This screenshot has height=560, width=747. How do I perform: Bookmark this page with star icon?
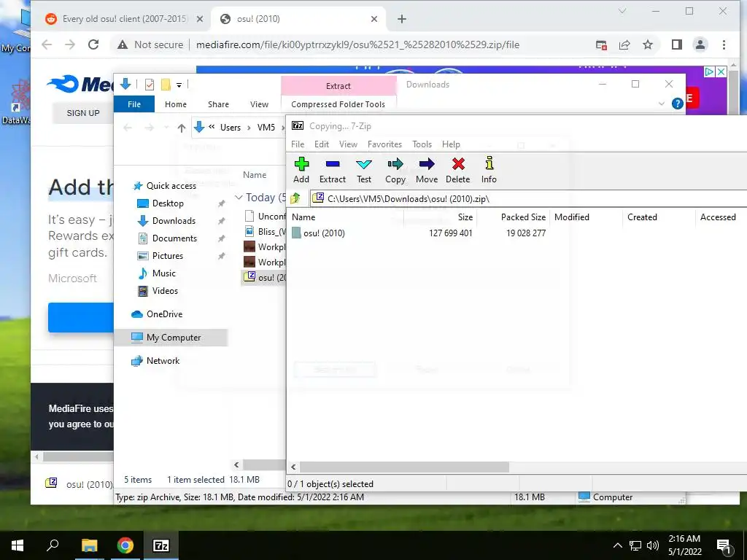(x=648, y=44)
